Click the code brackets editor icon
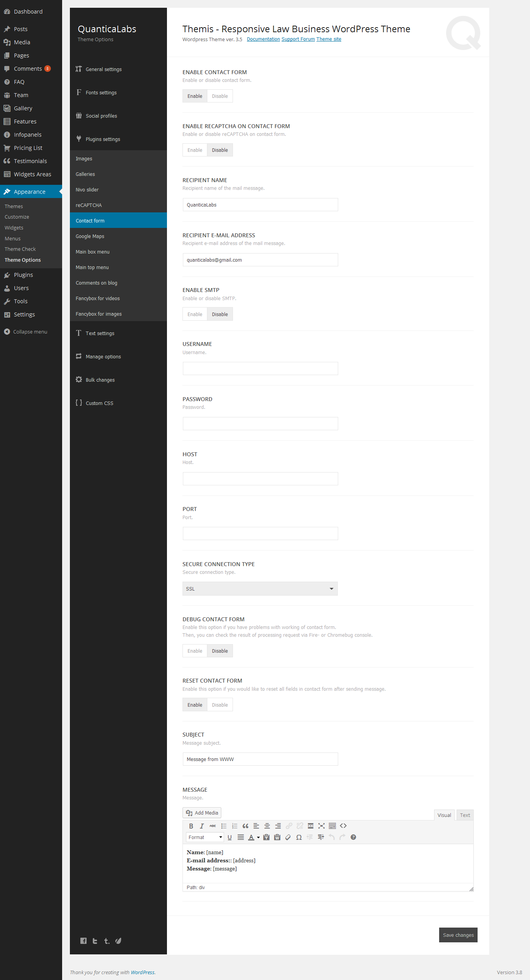Screen dimensions: 530x980 [x=343, y=826]
